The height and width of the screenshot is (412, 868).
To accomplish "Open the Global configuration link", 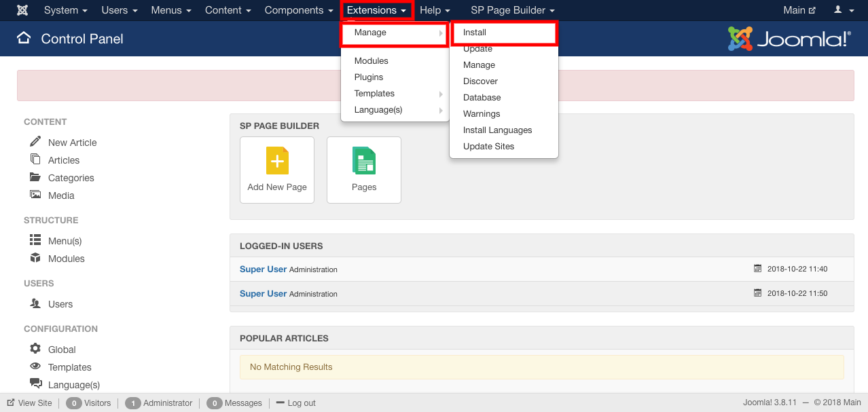I will (62, 350).
